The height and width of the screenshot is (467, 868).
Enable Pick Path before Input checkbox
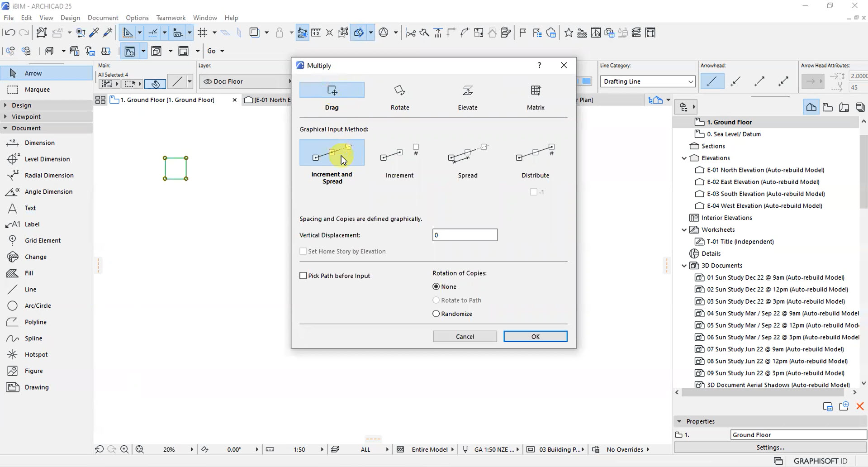303,276
